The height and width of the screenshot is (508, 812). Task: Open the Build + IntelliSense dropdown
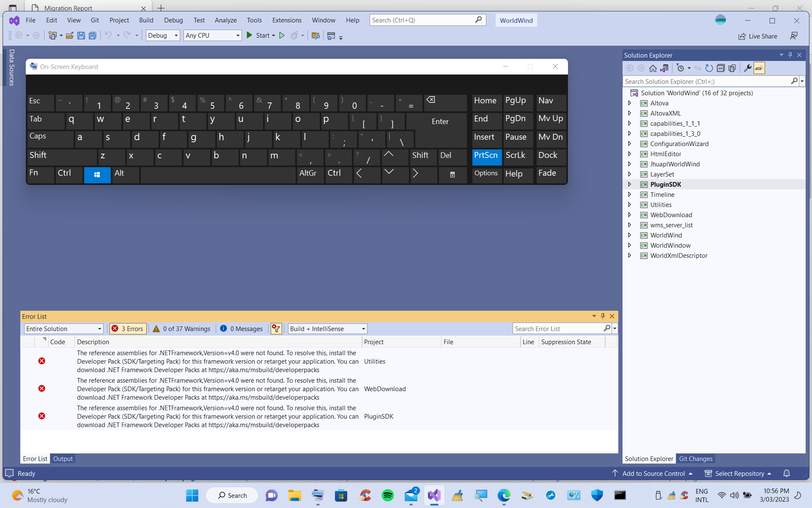[x=327, y=329]
